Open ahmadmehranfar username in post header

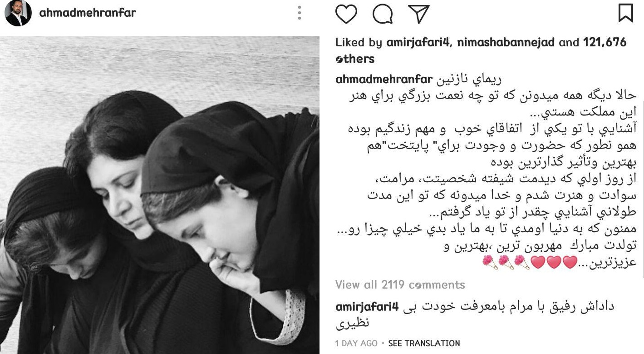[x=88, y=12]
